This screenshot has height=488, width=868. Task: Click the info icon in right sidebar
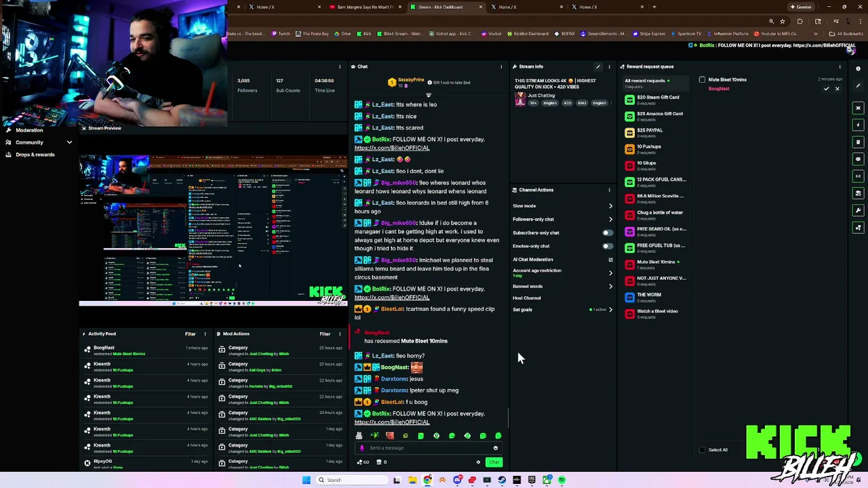pyautogui.click(x=858, y=68)
